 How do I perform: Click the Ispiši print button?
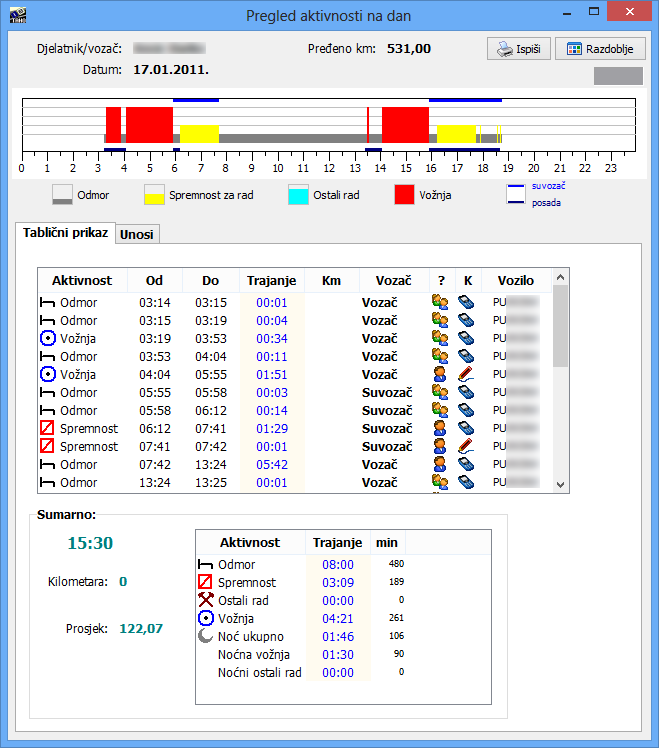(x=519, y=49)
